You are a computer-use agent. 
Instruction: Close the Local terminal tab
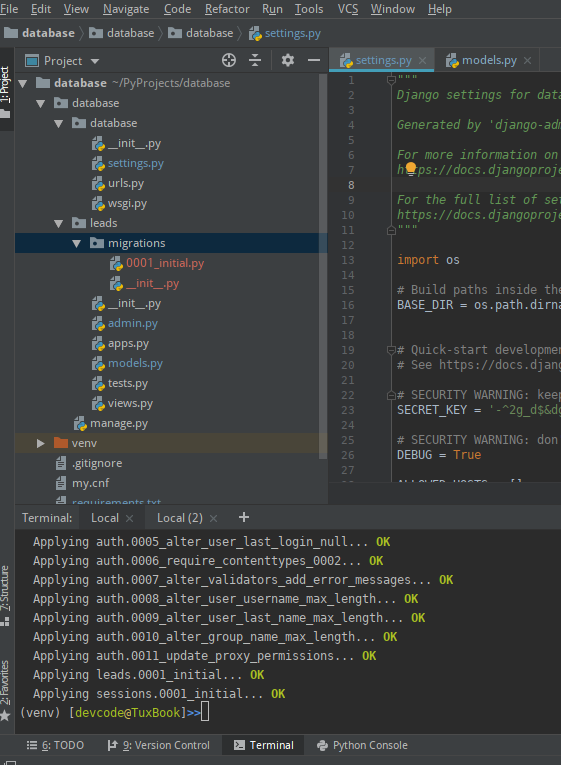point(129,518)
